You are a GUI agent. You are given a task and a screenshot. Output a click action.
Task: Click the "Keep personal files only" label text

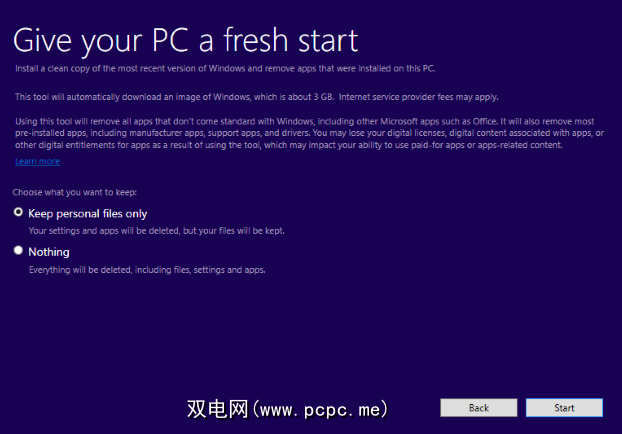88,213
